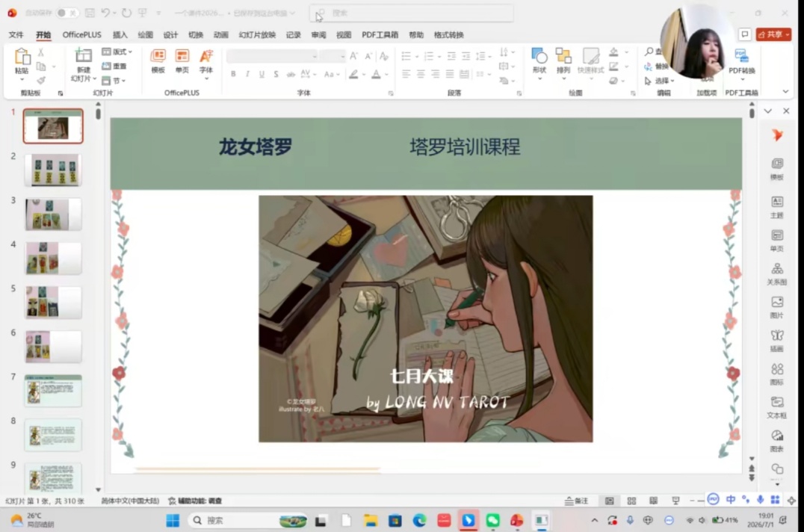Switch to the Animations (动画) tab
The image size is (804, 532).
[220, 35]
